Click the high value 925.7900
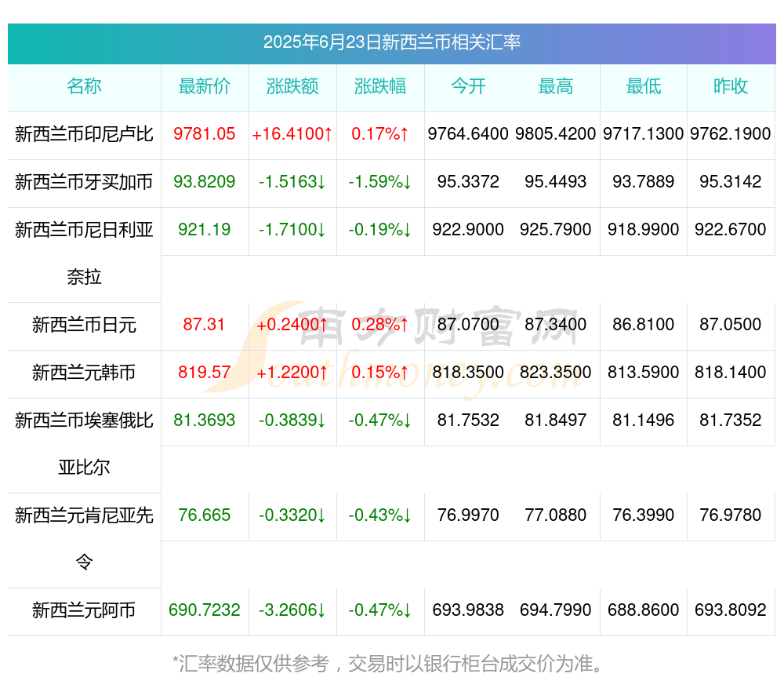The image size is (784, 688). [x=556, y=230]
